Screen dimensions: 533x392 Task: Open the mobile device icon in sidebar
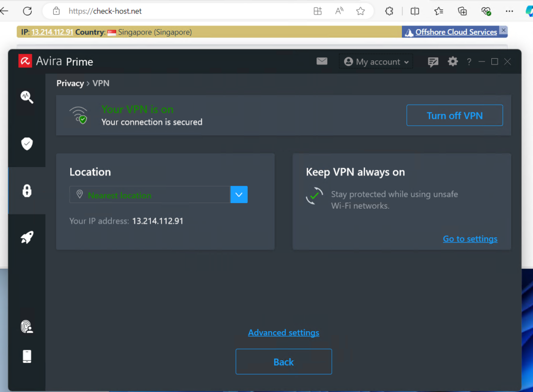tap(27, 356)
